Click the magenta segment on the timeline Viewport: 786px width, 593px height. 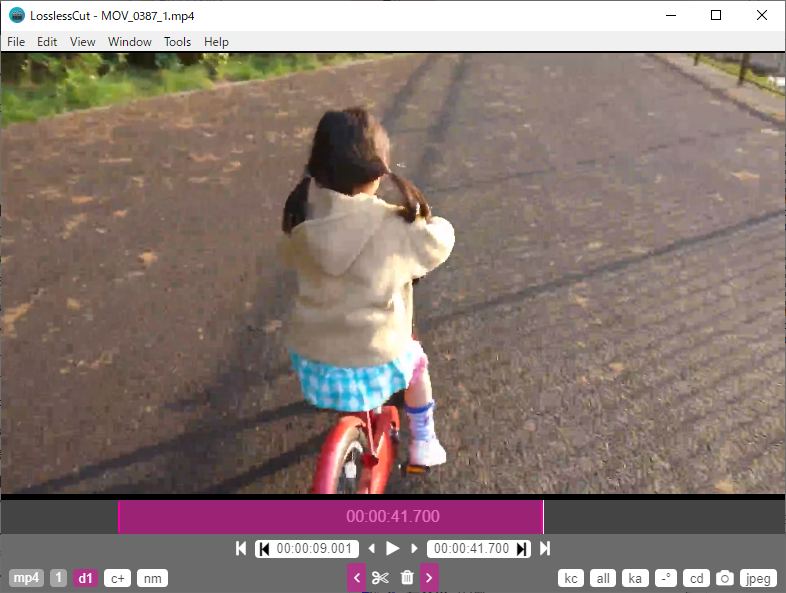331,516
